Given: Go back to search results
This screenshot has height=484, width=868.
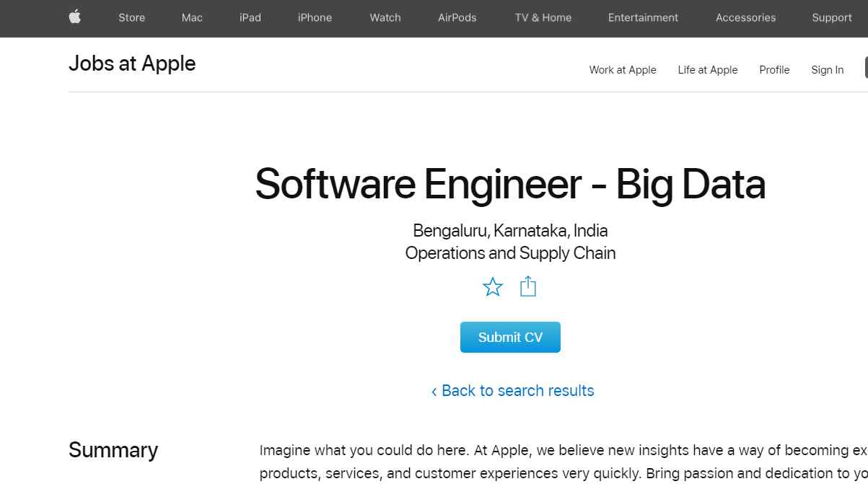Looking at the screenshot, I should (x=512, y=391).
